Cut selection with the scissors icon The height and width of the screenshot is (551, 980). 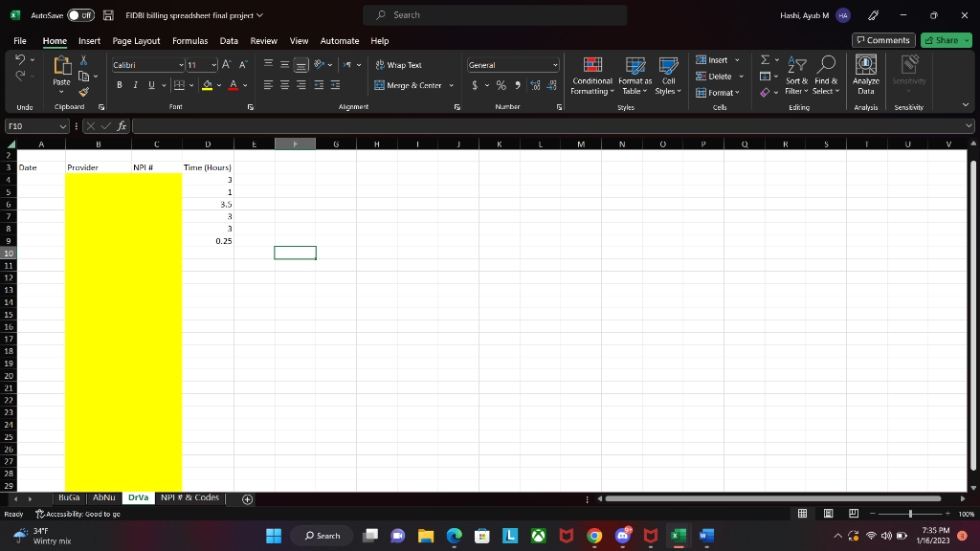[84, 60]
